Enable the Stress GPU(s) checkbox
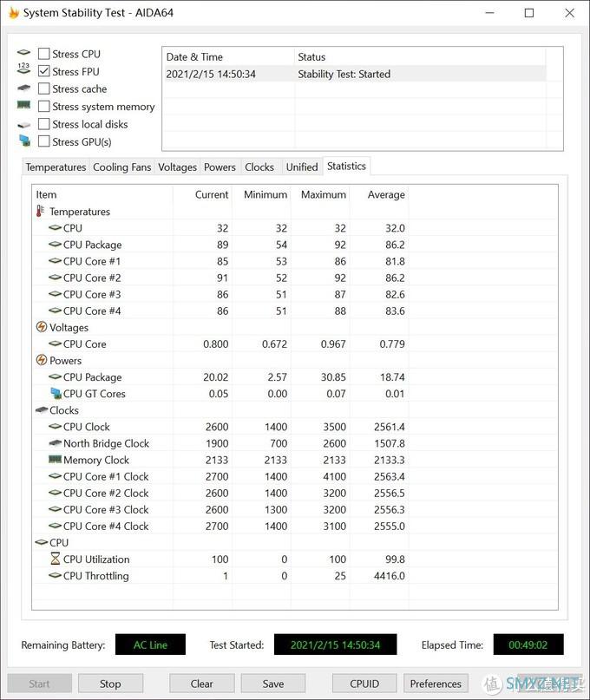The width and height of the screenshot is (590, 700). point(43,141)
